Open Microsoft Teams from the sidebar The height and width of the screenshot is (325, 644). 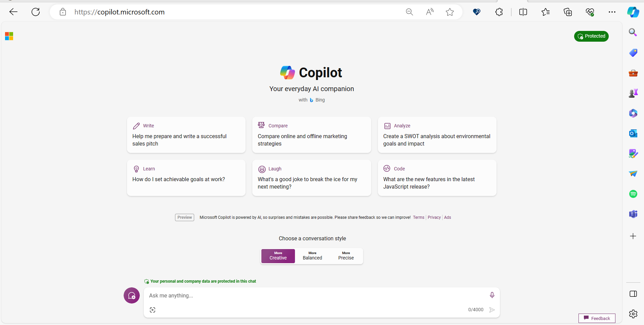(x=633, y=214)
